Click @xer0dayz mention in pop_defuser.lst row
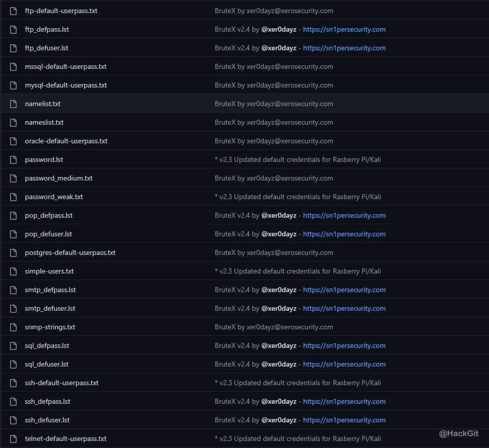This screenshot has width=489, height=448. click(279, 234)
